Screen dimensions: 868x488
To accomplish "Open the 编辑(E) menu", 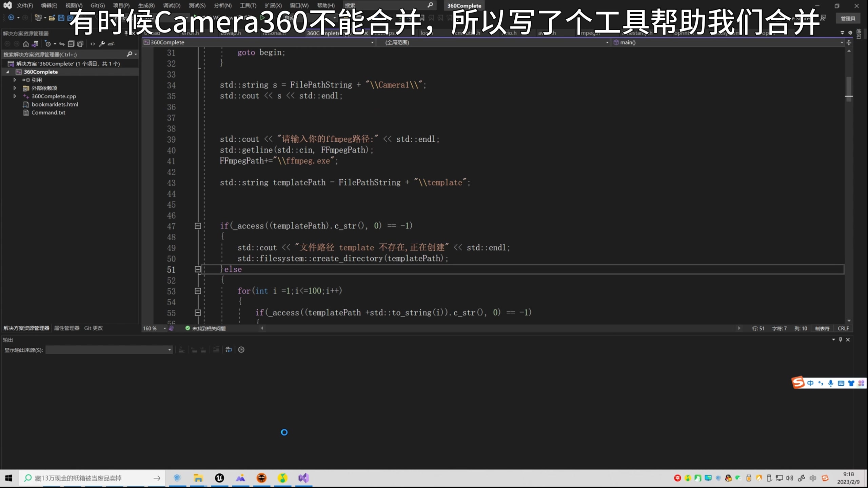I will point(49,5).
